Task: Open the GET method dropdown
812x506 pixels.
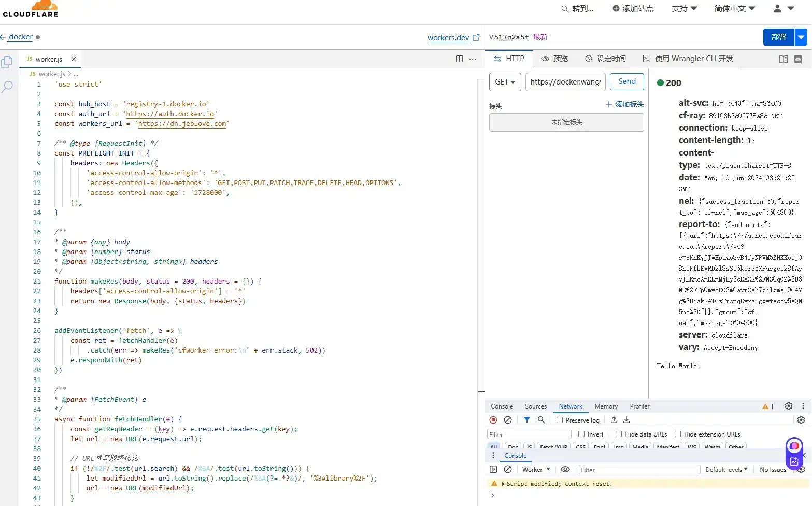Action: (x=505, y=82)
